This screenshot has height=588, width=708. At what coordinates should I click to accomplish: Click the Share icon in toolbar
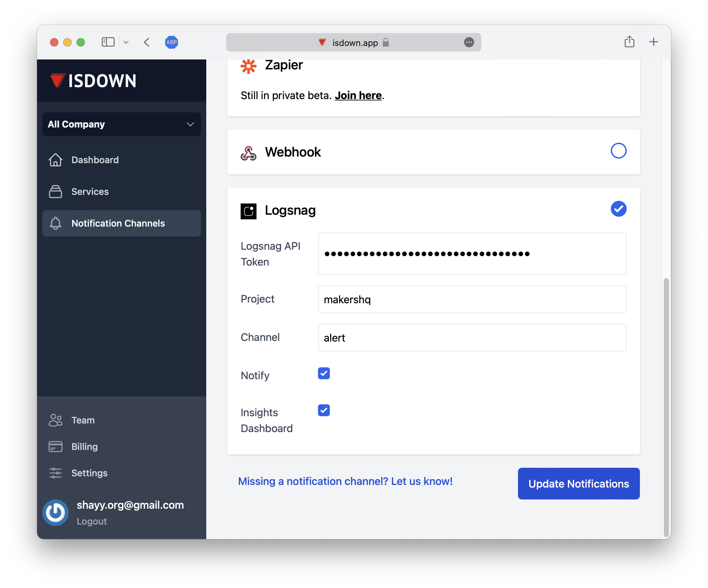pyautogui.click(x=629, y=41)
